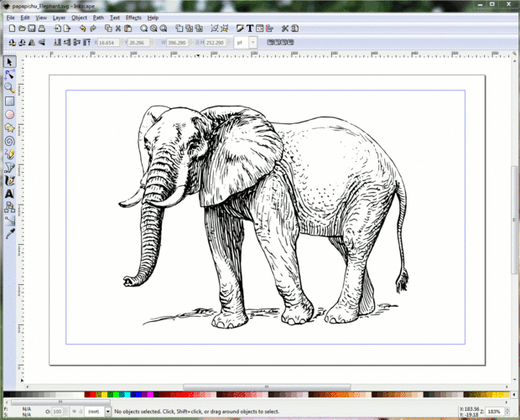Open the Align and Distribute icon
This screenshot has height=420, width=520.
[269, 29]
